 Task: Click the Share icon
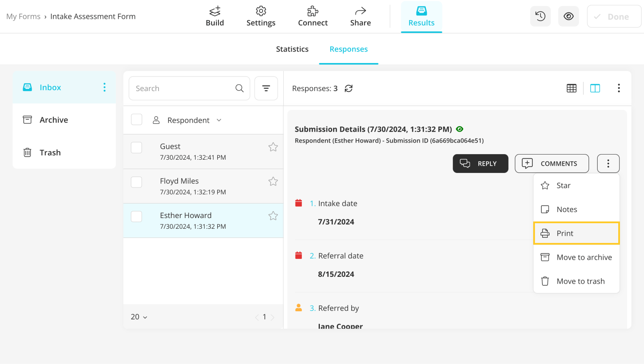(x=360, y=16)
